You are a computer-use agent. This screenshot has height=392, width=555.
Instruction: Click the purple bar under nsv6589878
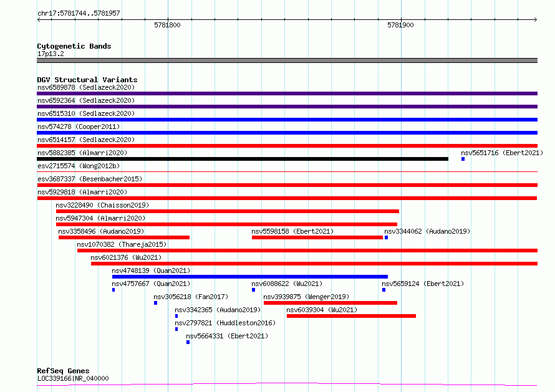click(x=287, y=93)
